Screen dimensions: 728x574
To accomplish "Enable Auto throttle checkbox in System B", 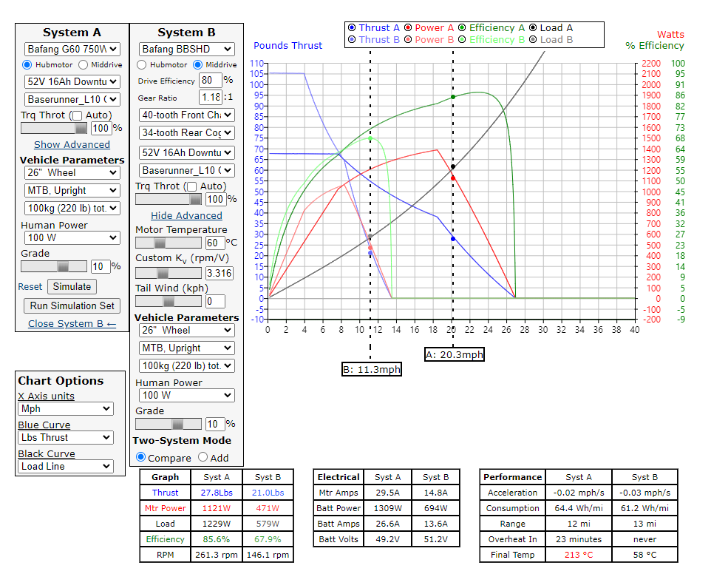I will pos(190,186).
